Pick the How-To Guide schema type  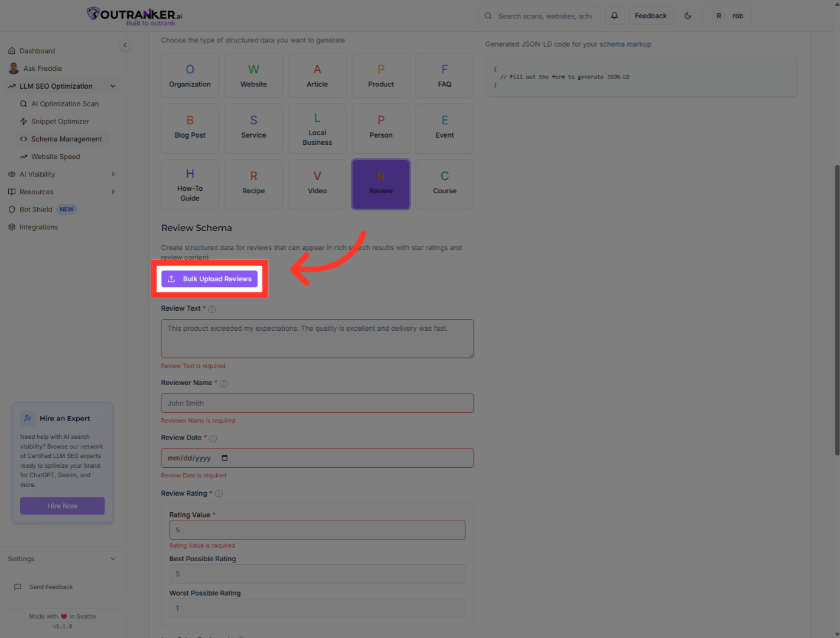click(190, 184)
